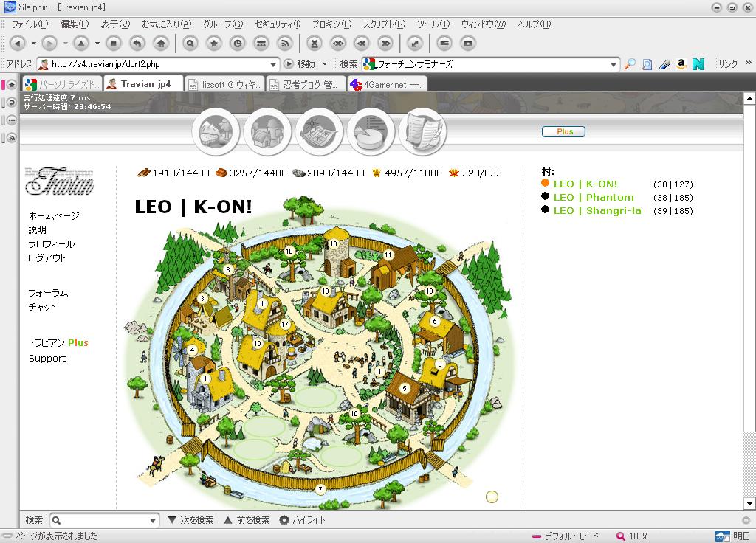This screenshot has width=756, height=543.
Task: Open the フォーラム link
Action: tap(48, 293)
